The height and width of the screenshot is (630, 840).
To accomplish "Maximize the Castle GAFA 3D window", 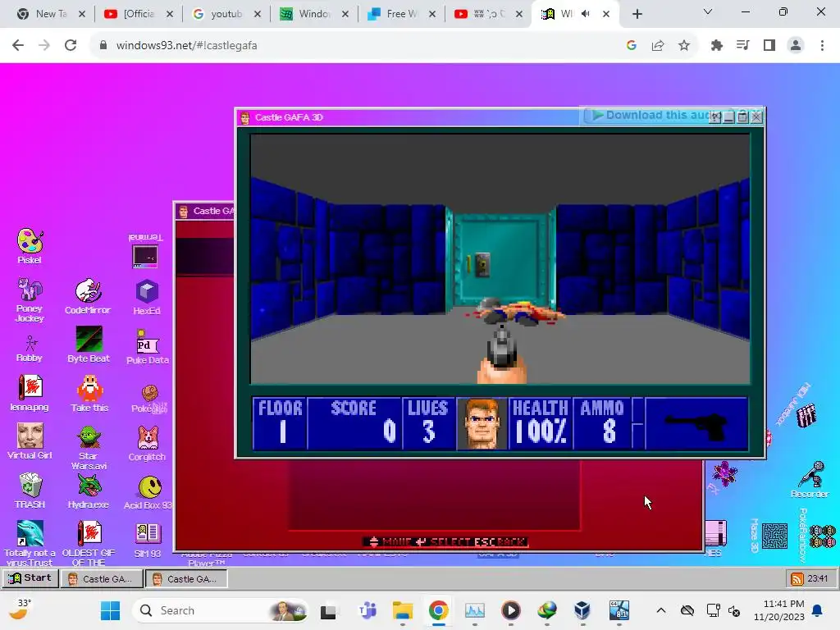I will pos(742,116).
